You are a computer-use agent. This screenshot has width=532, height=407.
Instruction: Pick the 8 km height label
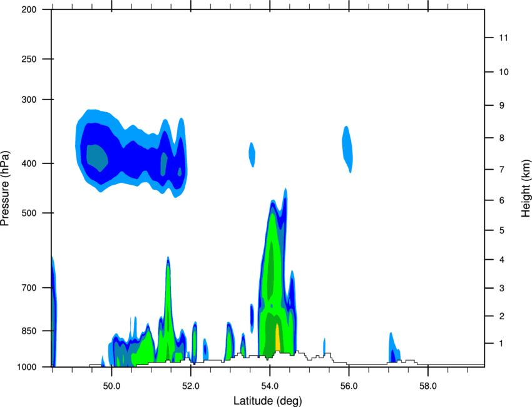tap(502, 138)
